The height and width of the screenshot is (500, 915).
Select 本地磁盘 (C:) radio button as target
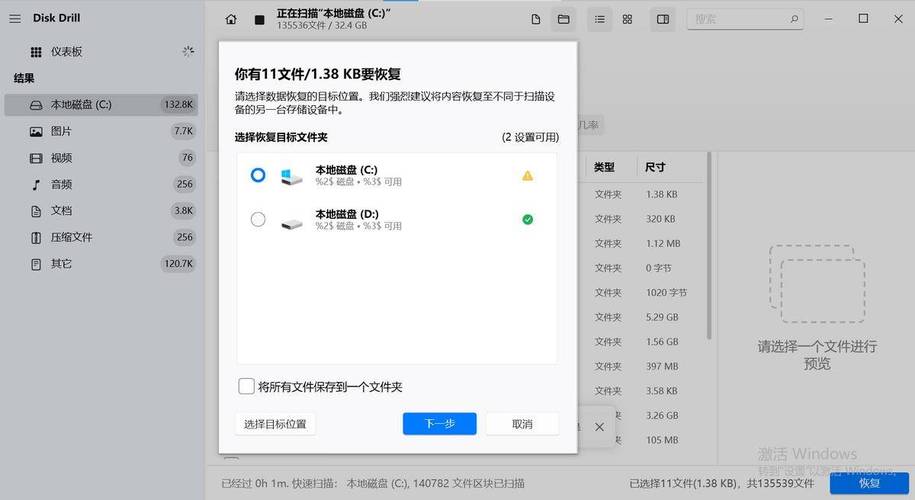pyautogui.click(x=258, y=175)
